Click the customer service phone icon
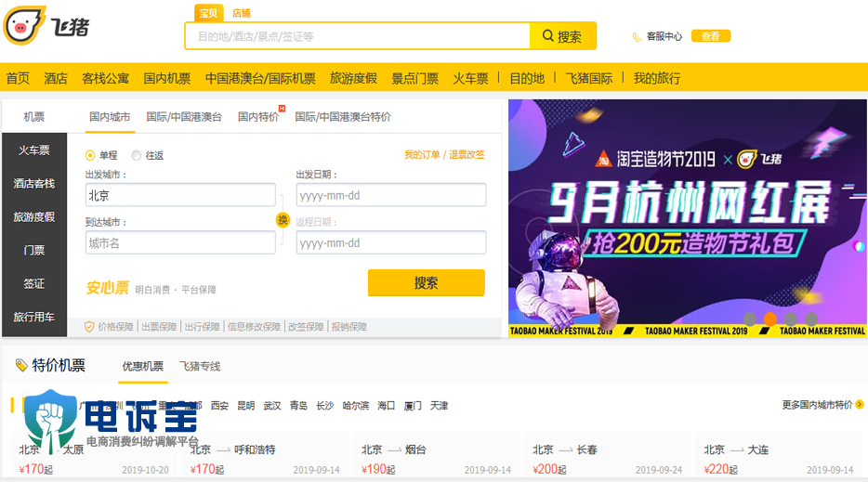Image resolution: width=868 pixels, height=482 pixels. [x=637, y=37]
